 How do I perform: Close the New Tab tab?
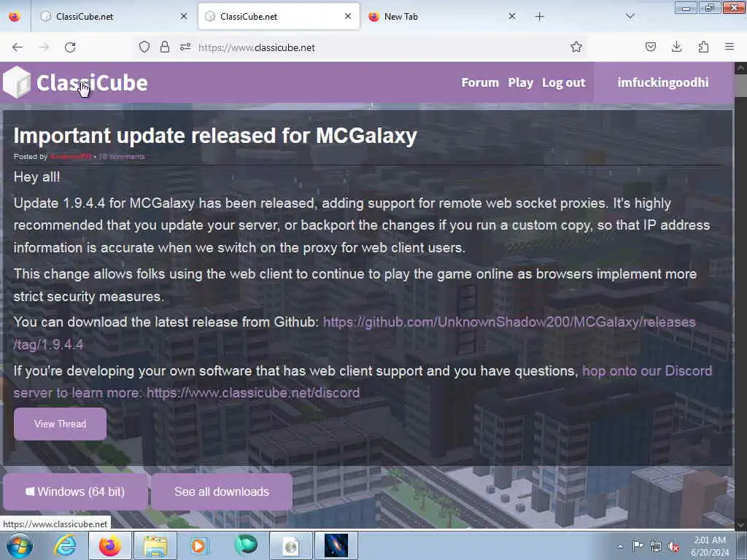(511, 17)
